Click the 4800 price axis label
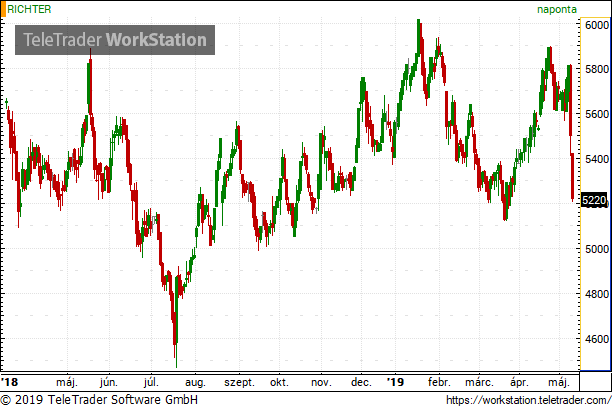Image resolution: width=612 pixels, height=409 pixels. click(597, 294)
